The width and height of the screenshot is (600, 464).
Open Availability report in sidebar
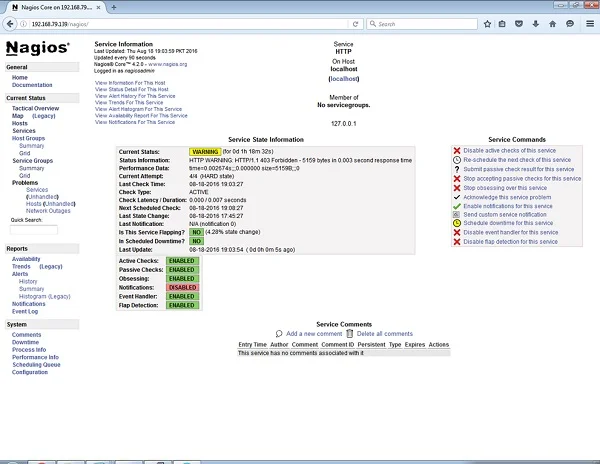click(26, 259)
